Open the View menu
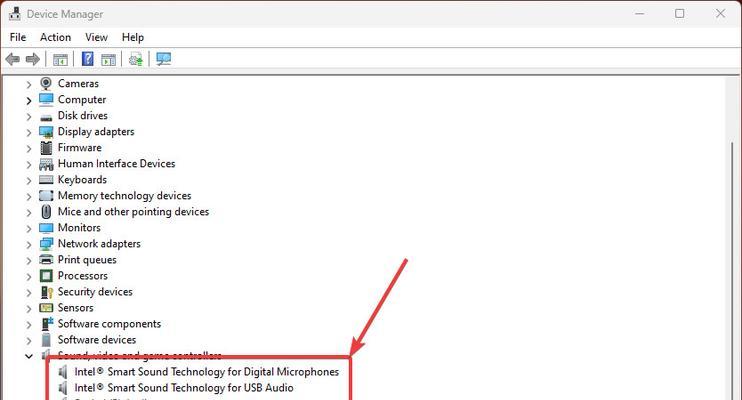 tap(96, 37)
